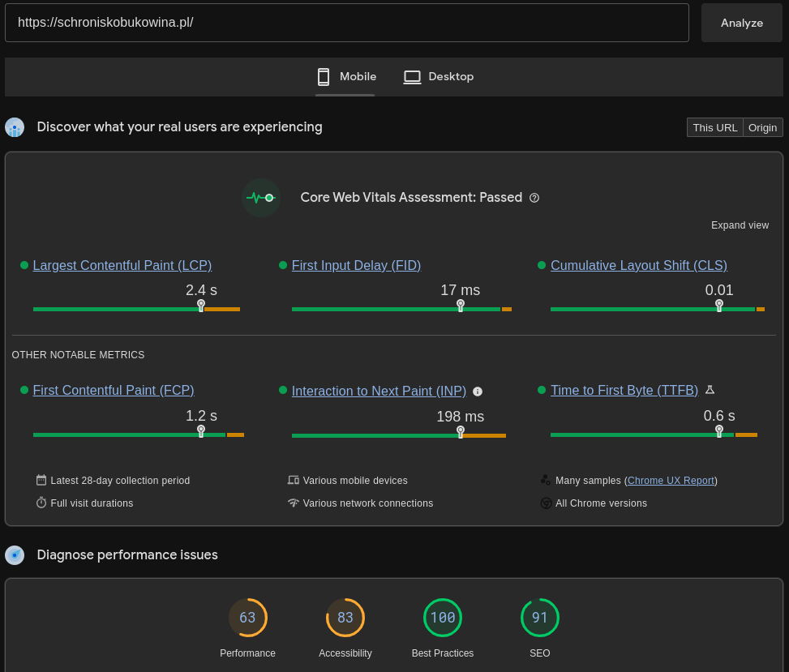Select the Mobile tab
The height and width of the screenshot is (672, 789).
pos(346,77)
